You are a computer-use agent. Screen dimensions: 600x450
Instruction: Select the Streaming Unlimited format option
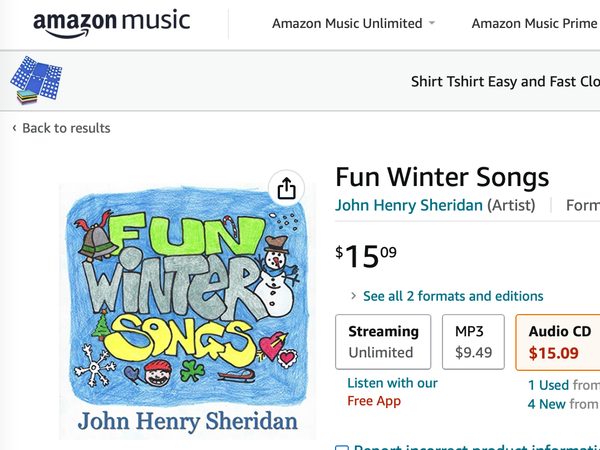383,342
